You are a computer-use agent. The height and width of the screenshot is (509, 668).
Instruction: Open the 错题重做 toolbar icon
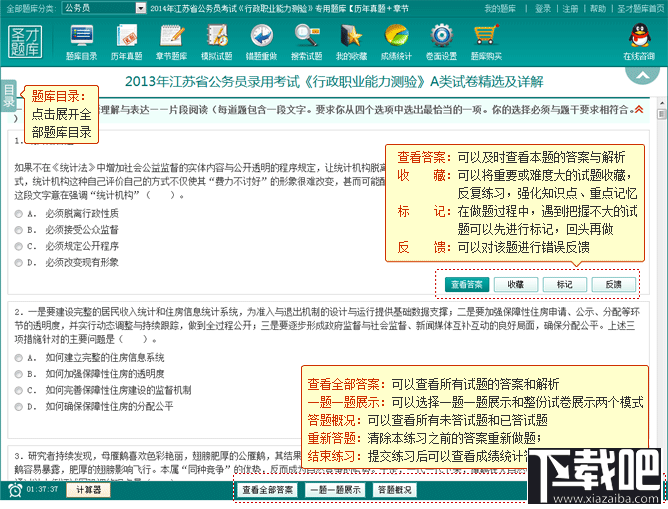tap(261, 42)
